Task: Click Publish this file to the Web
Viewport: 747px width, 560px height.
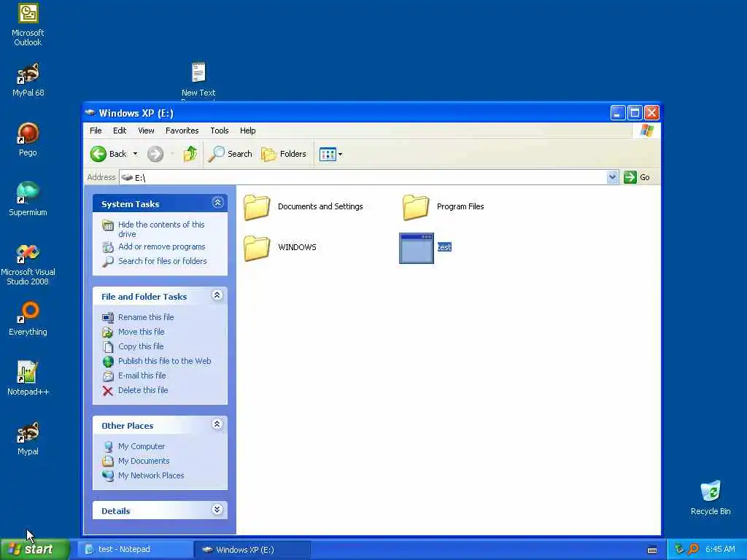Action: click(x=164, y=361)
